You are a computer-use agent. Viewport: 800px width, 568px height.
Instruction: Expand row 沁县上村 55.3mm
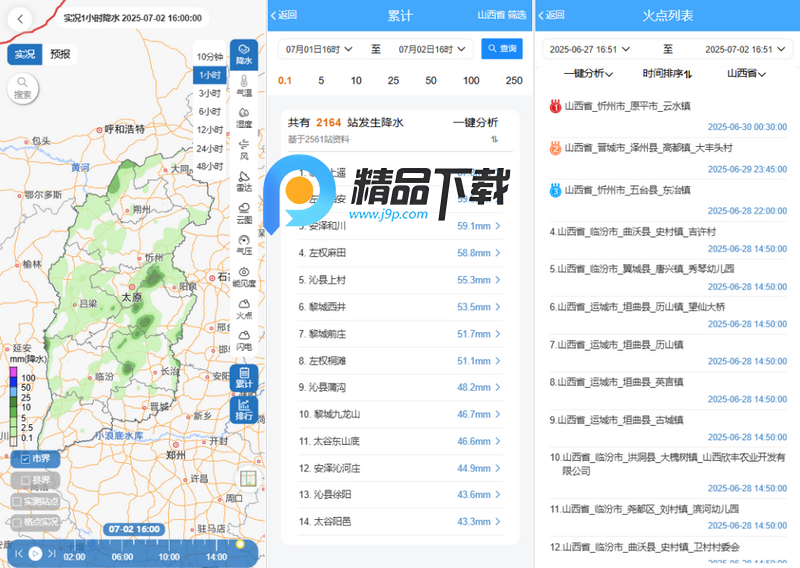tap(401, 280)
